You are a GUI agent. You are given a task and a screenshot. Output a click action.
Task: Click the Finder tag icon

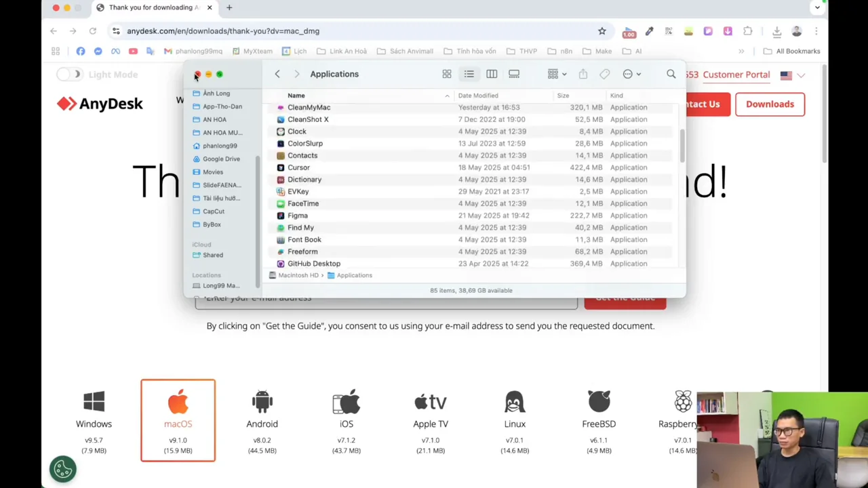[605, 74]
